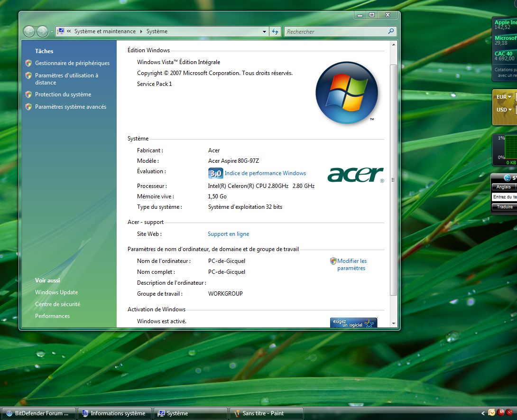Open Windows Update in Voir aussi
Image resolution: width=517 pixels, height=420 pixels.
[56, 292]
